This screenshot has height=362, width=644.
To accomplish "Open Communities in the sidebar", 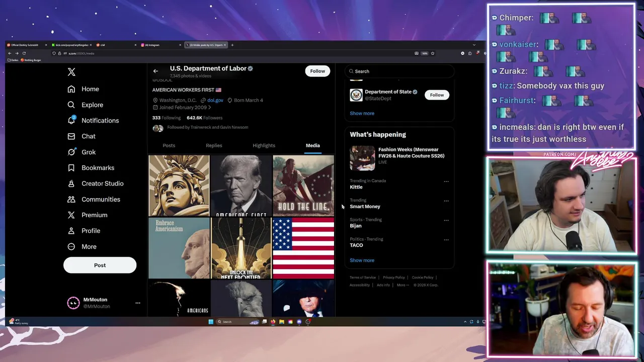I will (x=94, y=199).
